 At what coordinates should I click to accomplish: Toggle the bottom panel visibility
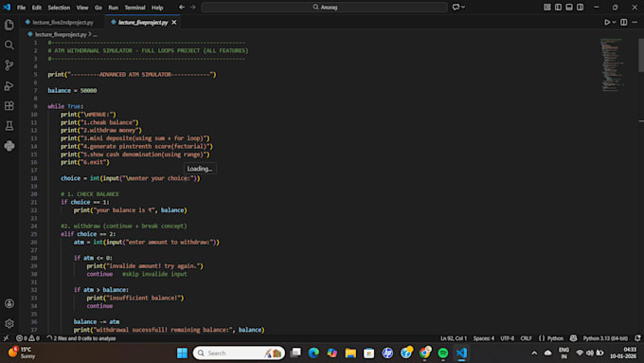coord(569,7)
